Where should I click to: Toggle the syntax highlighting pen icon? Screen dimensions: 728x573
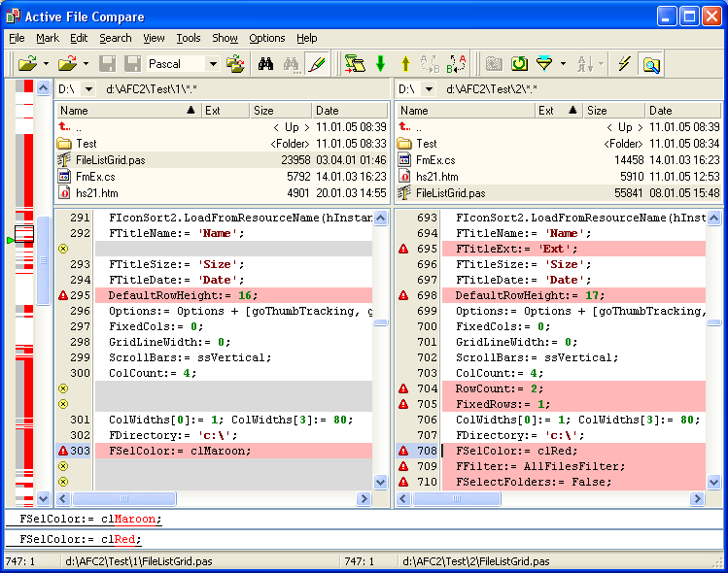click(316, 64)
